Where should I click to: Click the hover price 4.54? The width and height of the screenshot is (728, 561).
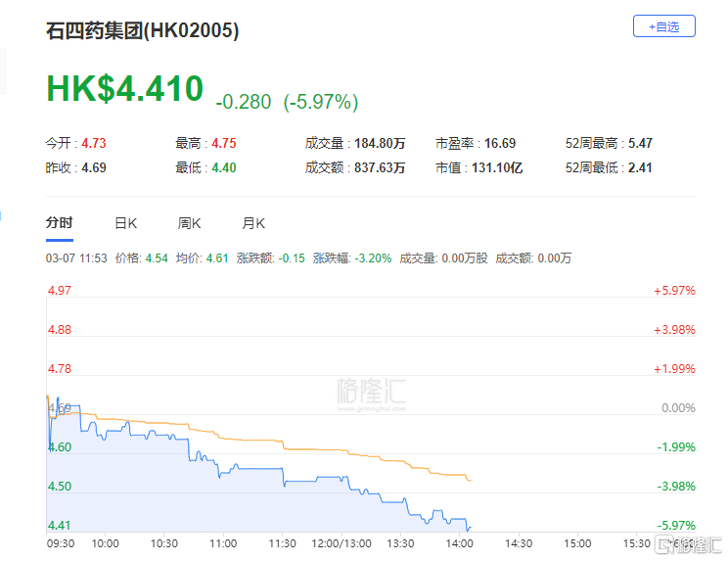[x=157, y=258]
